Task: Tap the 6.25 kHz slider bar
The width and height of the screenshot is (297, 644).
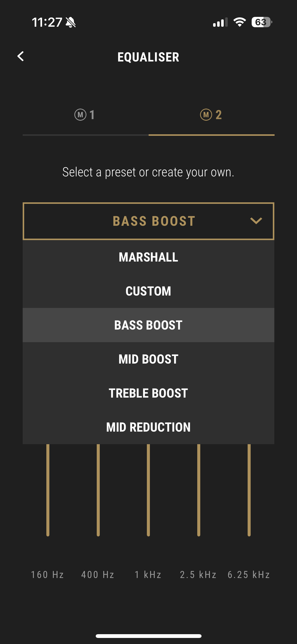Action: 249,490
